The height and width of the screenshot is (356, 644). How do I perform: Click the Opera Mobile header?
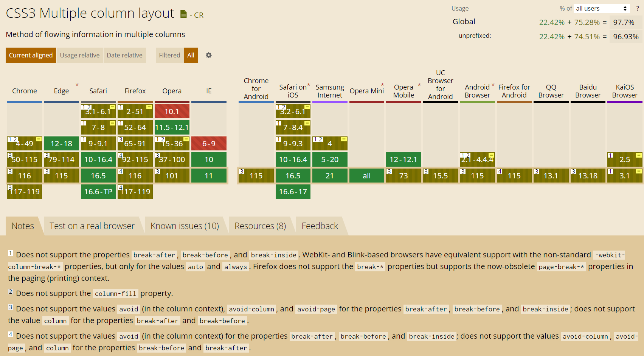point(403,91)
